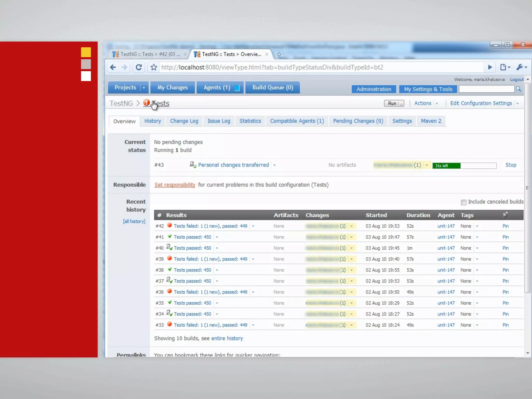Screen dimensions: 532x399
Task: Click the pin icon in history header
Action: 505,215
